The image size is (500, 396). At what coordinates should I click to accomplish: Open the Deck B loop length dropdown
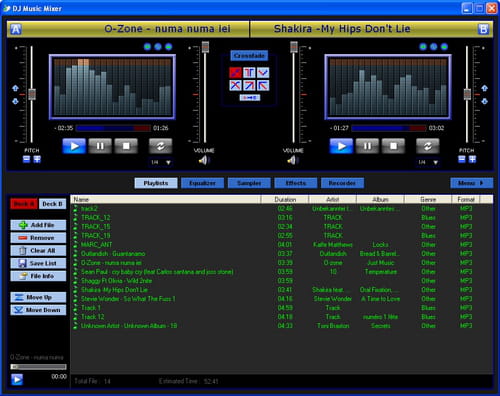(x=428, y=162)
